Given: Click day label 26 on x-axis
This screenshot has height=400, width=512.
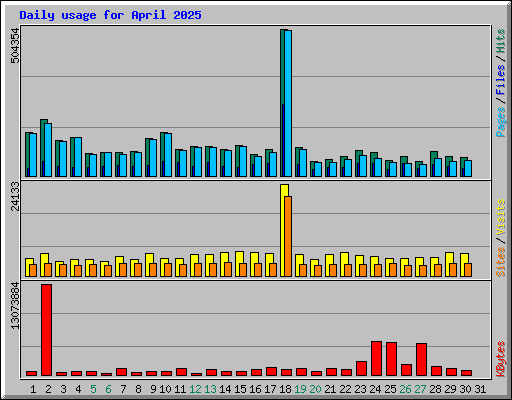Looking at the screenshot, I should click(x=405, y=389).
